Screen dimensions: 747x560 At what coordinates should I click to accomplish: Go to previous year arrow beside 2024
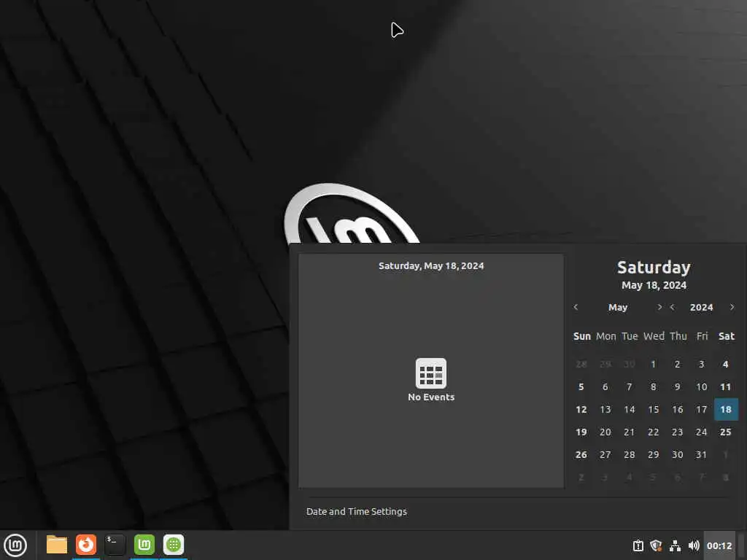[672, 307]
